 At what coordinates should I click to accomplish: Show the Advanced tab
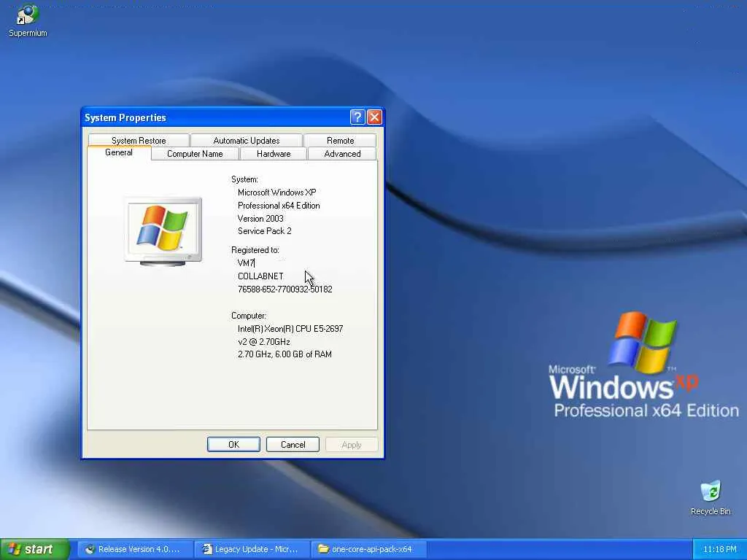tap(342, 154)
